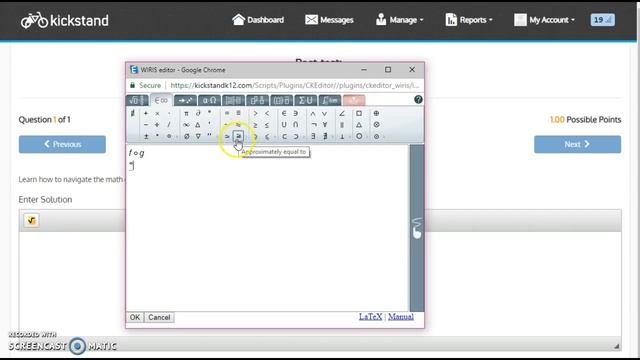This screenshot has height=360, width=640.
Task: Insert the contains-as-member symbol
Action: click(x=296, y=113)
